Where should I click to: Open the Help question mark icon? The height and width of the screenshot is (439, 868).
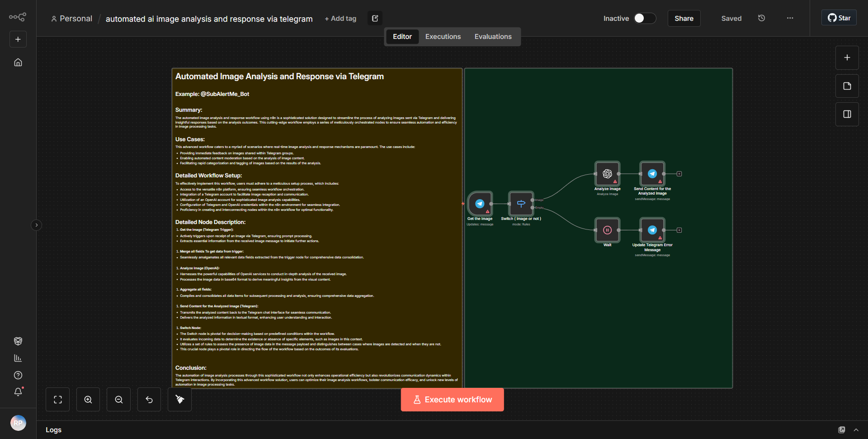click(x=18, y=375)
